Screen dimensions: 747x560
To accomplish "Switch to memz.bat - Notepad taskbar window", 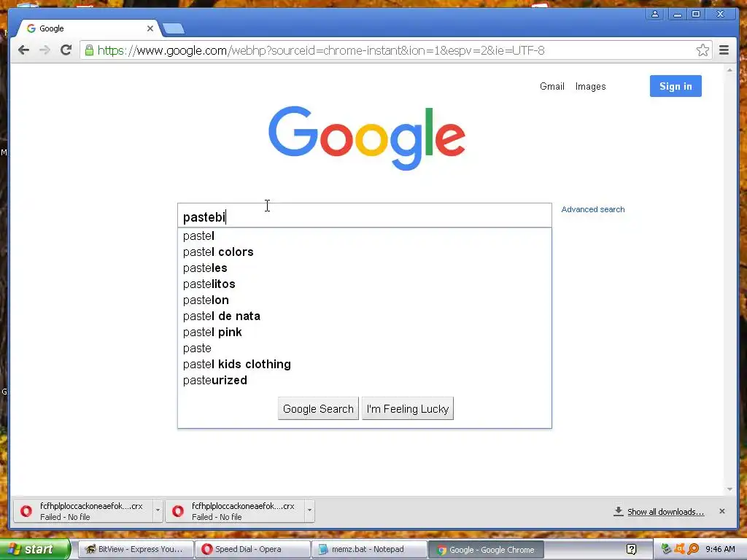I will click(369, 549).
